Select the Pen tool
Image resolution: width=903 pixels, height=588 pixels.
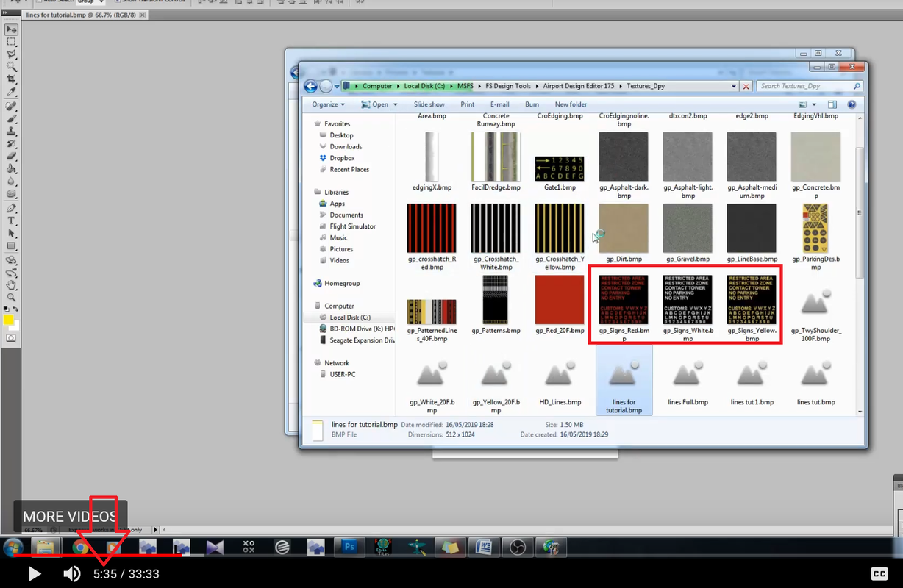(x=11, y=207)
